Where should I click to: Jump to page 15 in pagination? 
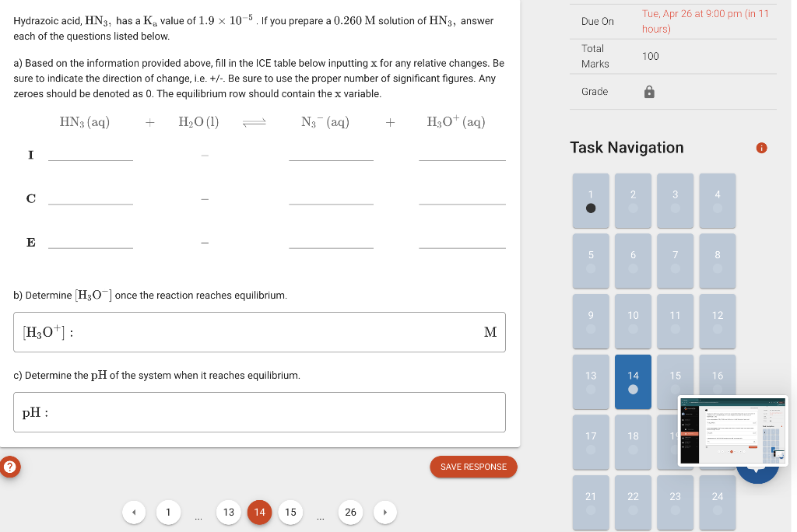point(290,513)
